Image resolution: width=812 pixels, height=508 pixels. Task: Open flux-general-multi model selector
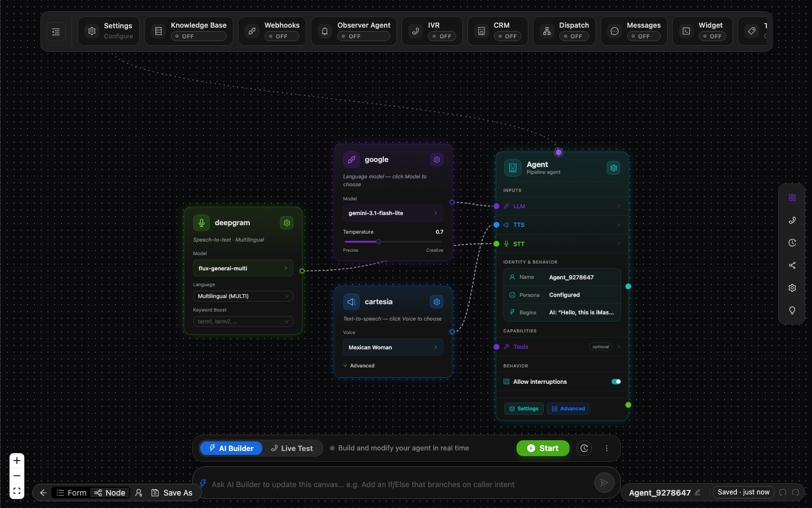tap(243, 268)
